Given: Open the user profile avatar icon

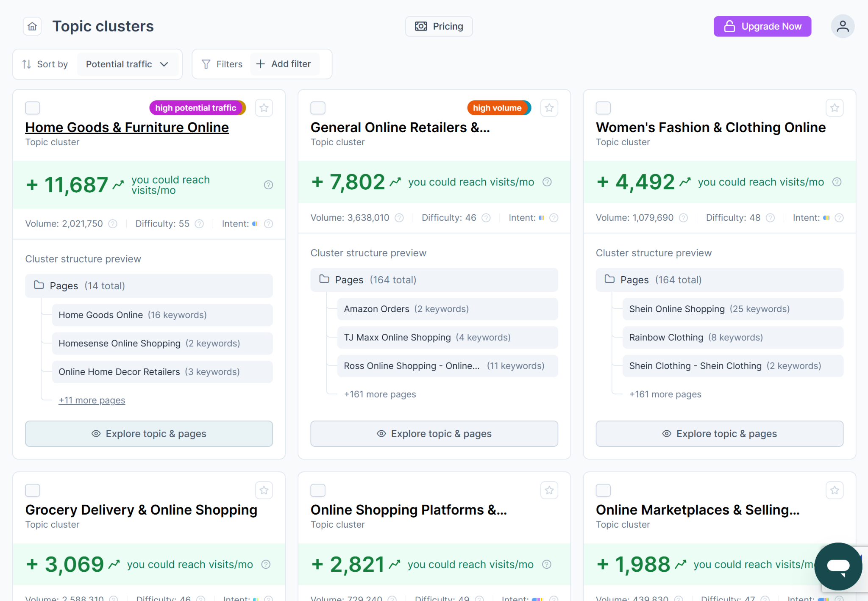Looking at the screenshot, I should pyautogui.click(x=842, y=26).
